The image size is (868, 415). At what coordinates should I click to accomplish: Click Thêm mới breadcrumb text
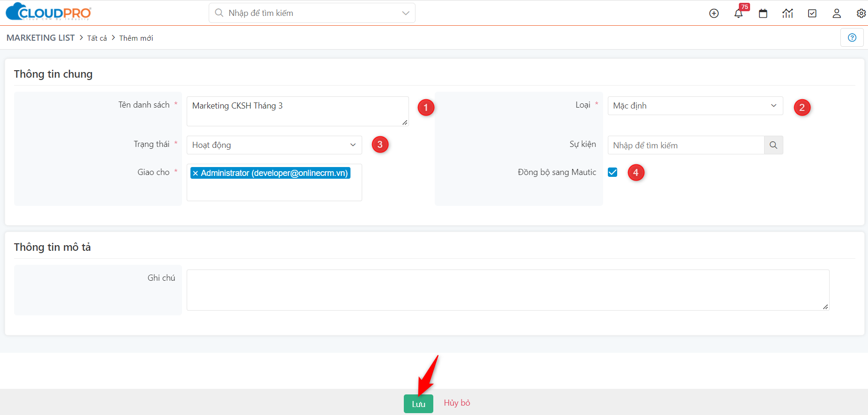[136, 38]
